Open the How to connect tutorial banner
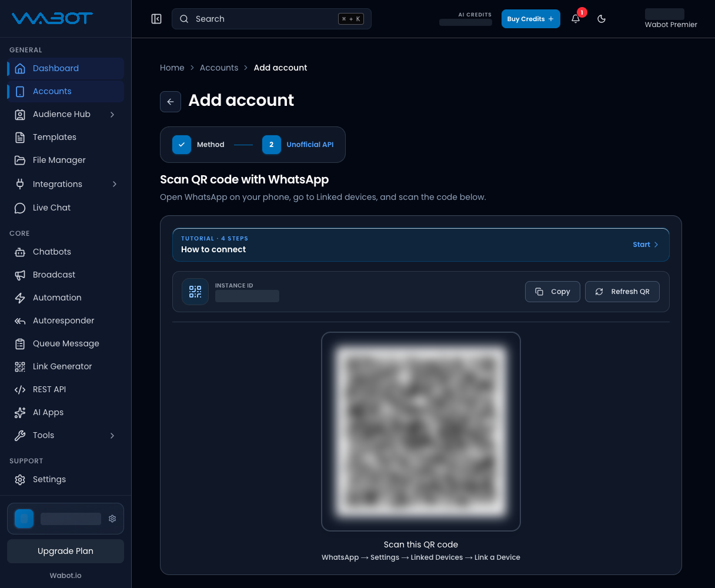Viewport: 715px width, 588px height. tap(421, 245)
